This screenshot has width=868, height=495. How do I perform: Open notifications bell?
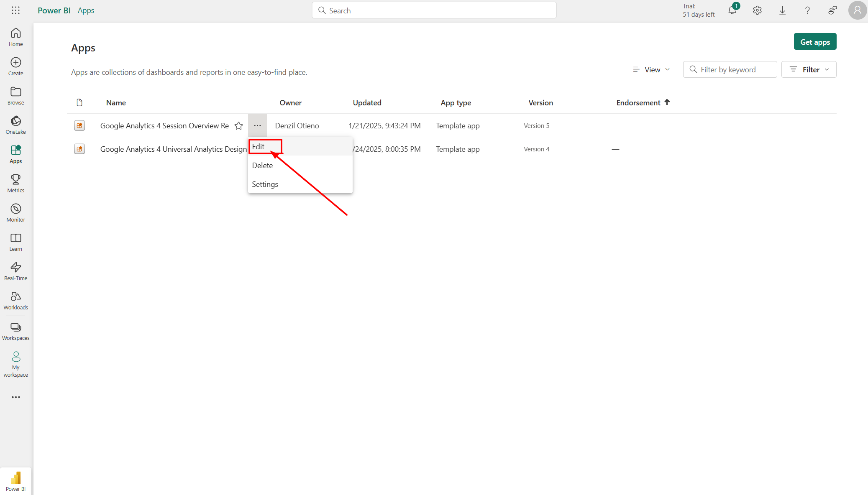pos(732,10)
